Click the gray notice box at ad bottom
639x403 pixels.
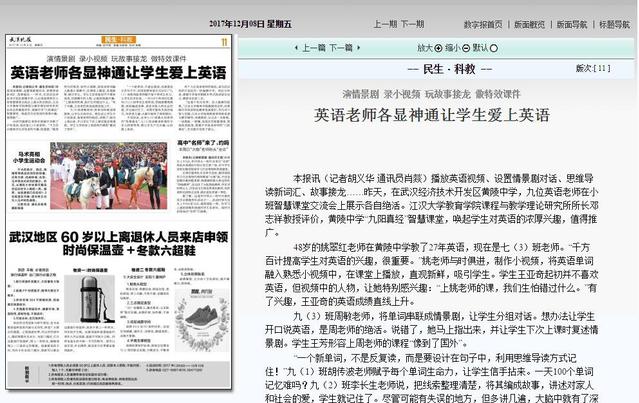click(119, 374)
